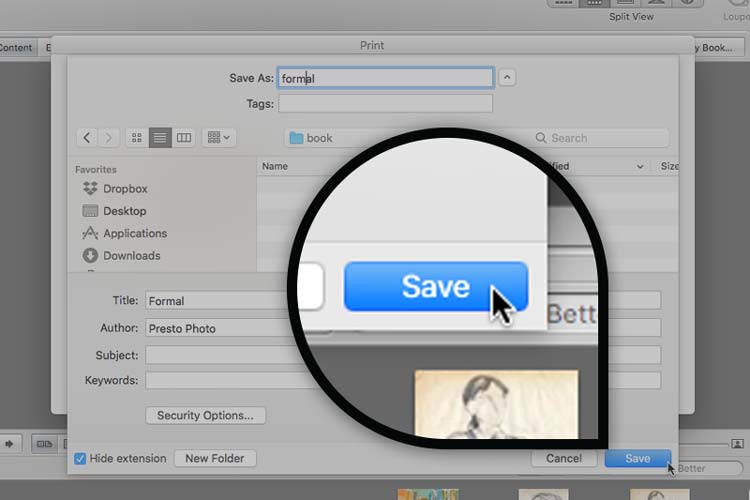
Task: Switch to icon view in file browser
Action: tap(137, 138)
